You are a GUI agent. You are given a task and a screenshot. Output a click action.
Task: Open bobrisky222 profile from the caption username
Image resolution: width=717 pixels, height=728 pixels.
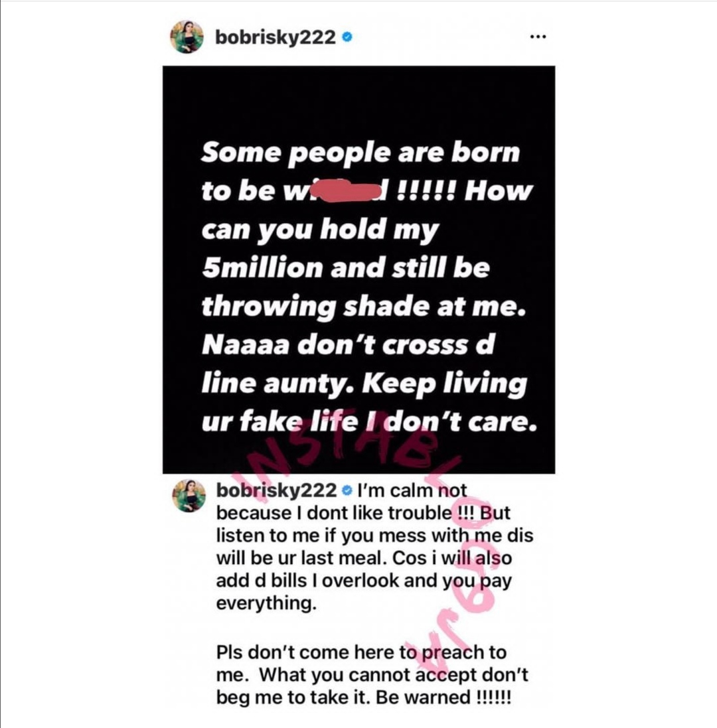[276, 491]
